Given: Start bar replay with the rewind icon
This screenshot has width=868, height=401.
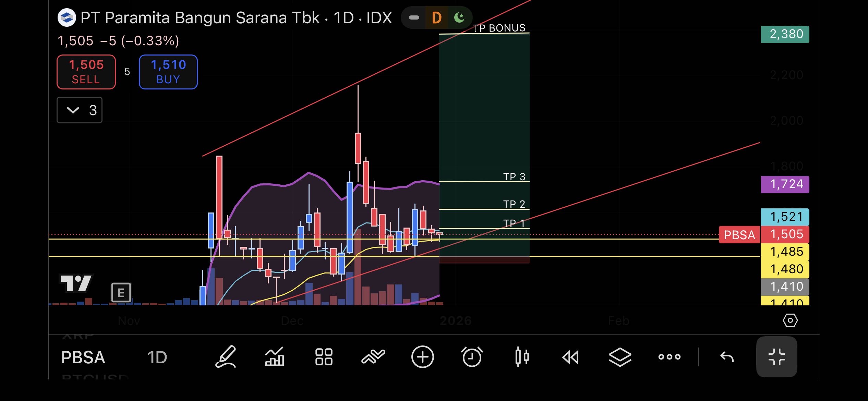Looking at the screenshot, I should tap(571, 357).
